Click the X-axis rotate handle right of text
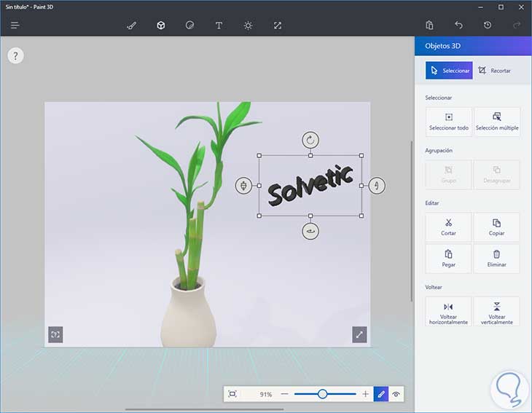Viewport: 532px width, 413px height. (x=377, y=186)
